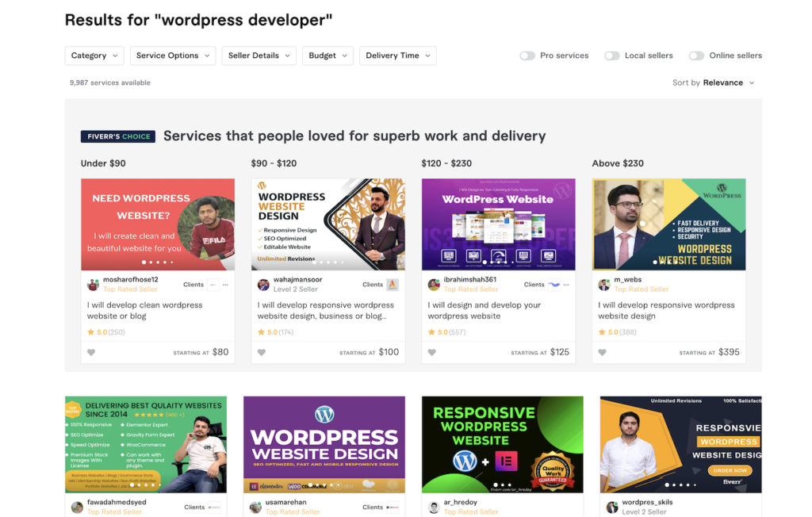Open mosharofhose12 clients more dots
The width and height of the screenshot is (812, 517).
point(225,285)
